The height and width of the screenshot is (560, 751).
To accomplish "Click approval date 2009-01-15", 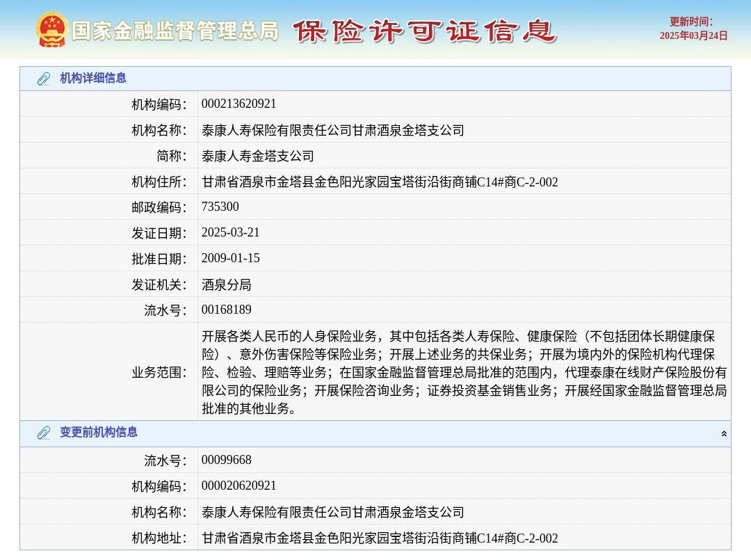I will click(x=230, y=258).
